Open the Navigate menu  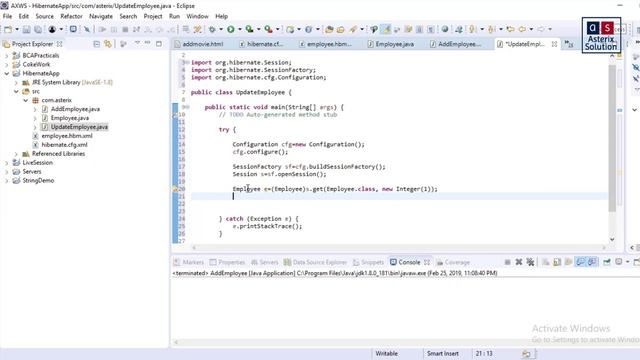pyautogui.click(x=101, y=16)
